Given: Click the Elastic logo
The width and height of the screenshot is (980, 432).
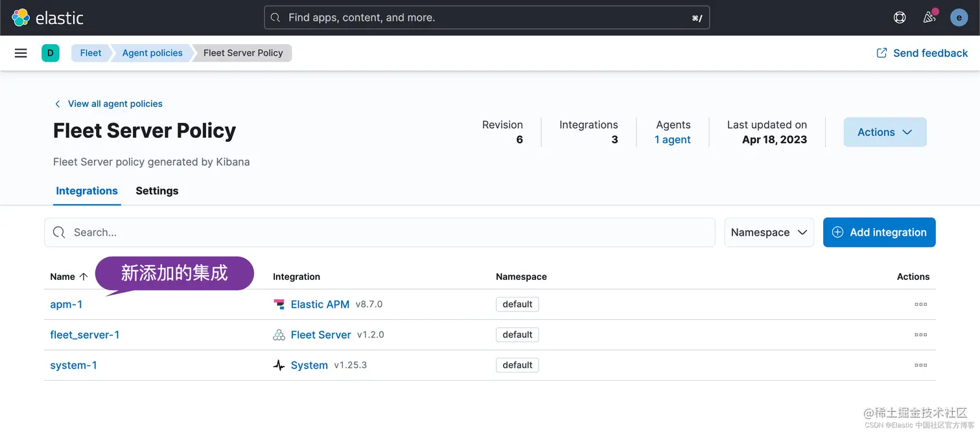Looking at the screenshot, I should [48, 17].
